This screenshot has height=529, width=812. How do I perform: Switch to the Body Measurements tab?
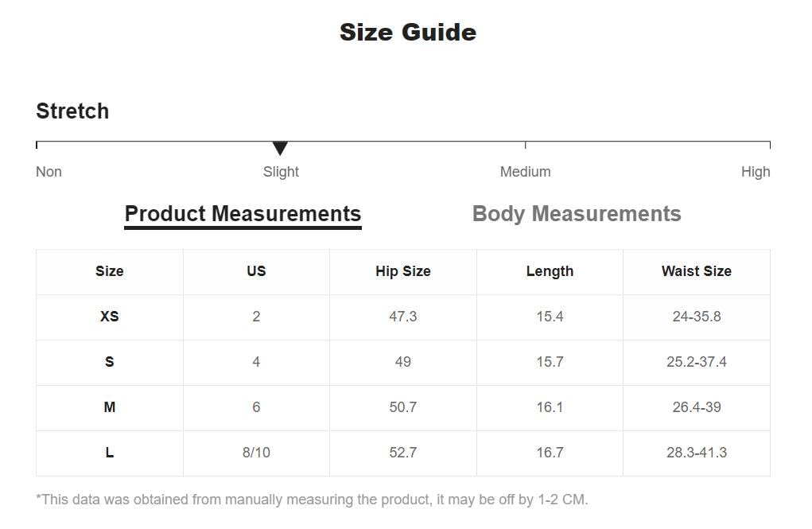coord(577,214)
